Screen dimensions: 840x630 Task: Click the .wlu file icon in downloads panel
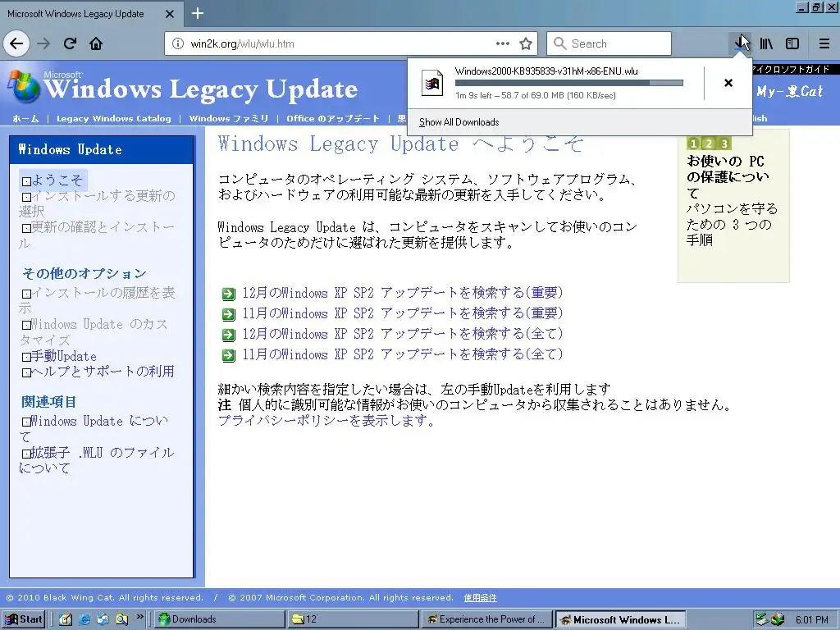(431, 83)
